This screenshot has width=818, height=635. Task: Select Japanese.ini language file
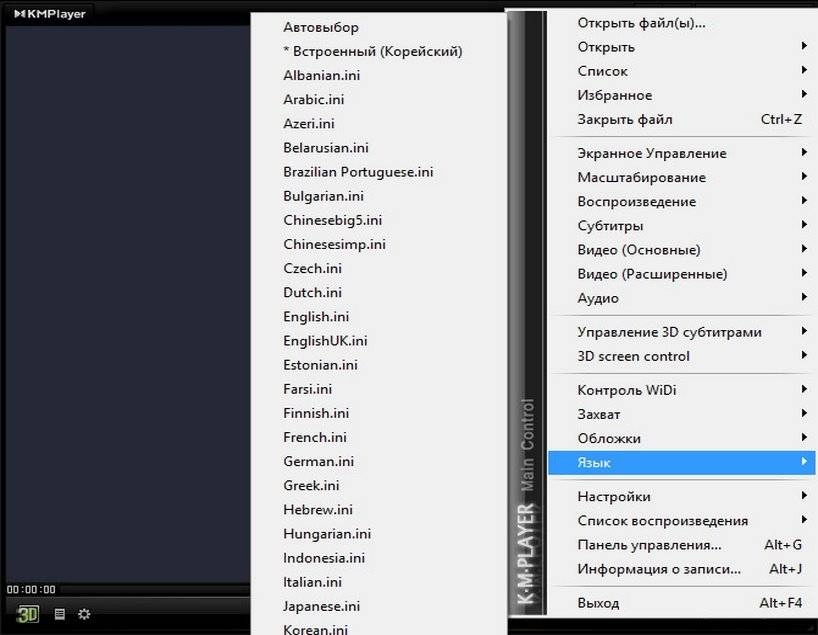[x=379, y=606]
